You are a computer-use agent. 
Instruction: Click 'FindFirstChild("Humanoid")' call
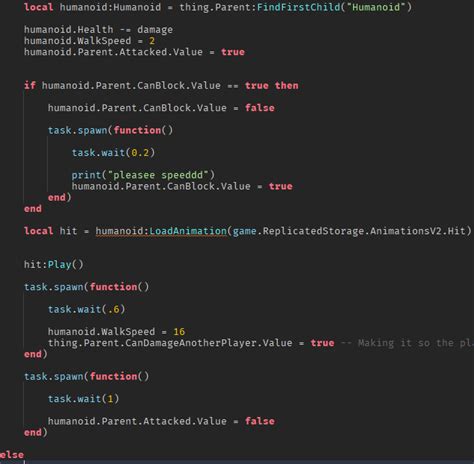334,7
